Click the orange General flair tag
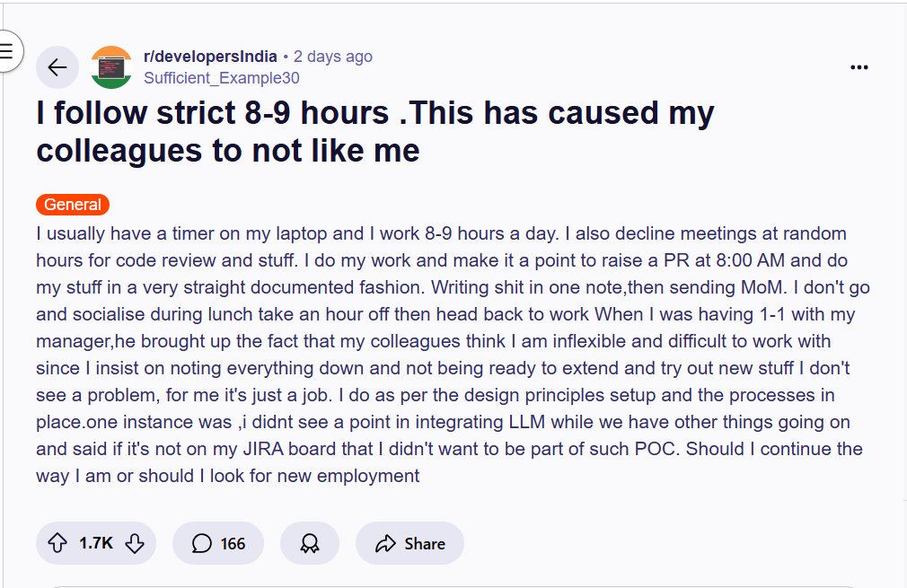Screen dimensions: 907x588 click(73, 205)
